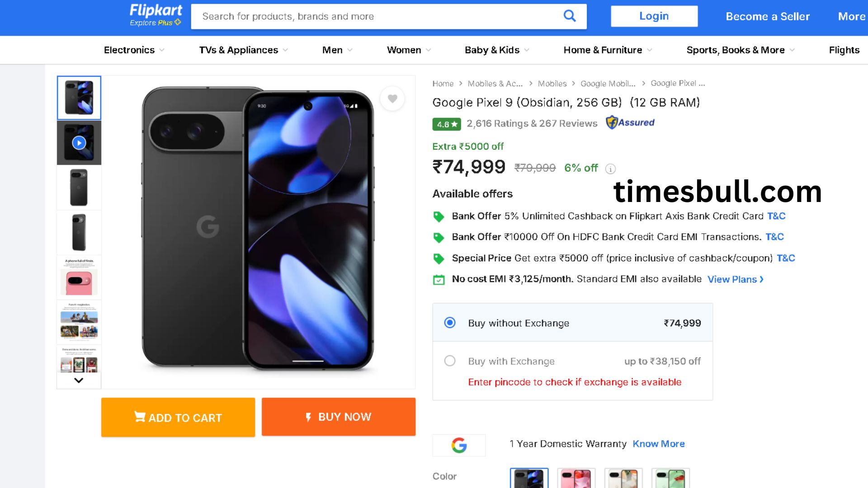The image size is (868, 488).
Task: Click the price info icon
Action: point(610,169)
